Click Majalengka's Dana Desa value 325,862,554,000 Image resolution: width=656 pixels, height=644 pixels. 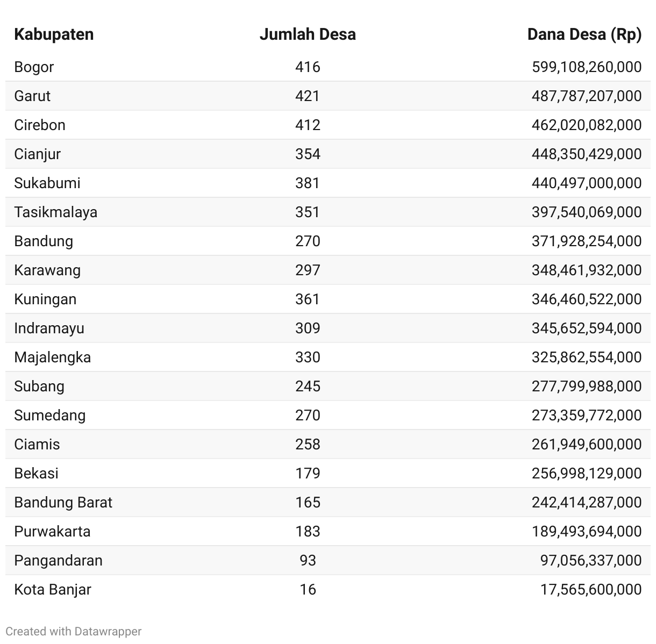pyautogui.click(x=587, y=357)
